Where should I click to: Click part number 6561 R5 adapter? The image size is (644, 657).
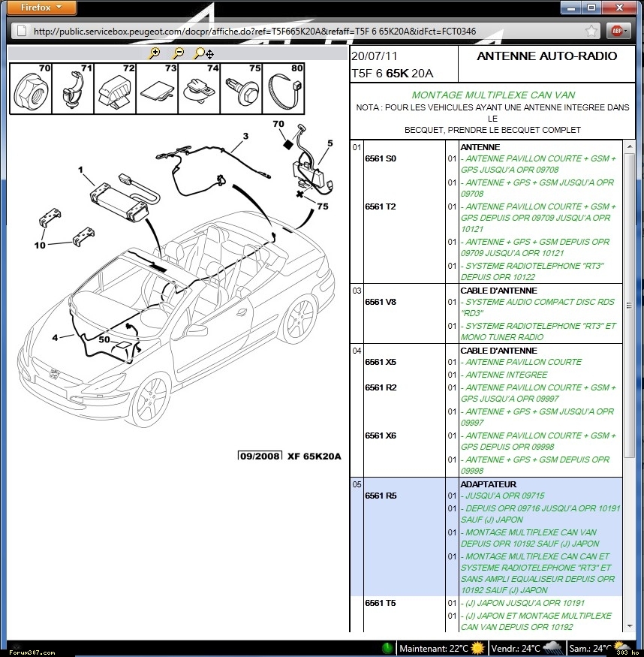point(381,496)
